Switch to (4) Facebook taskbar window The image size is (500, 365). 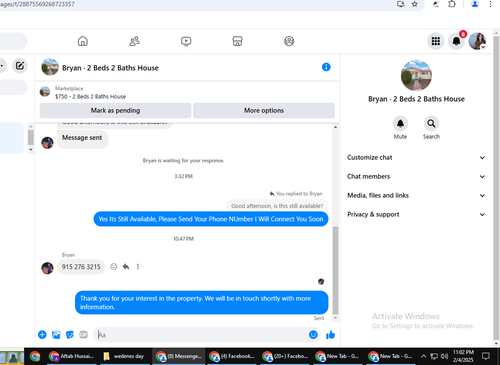click(232, 356)
